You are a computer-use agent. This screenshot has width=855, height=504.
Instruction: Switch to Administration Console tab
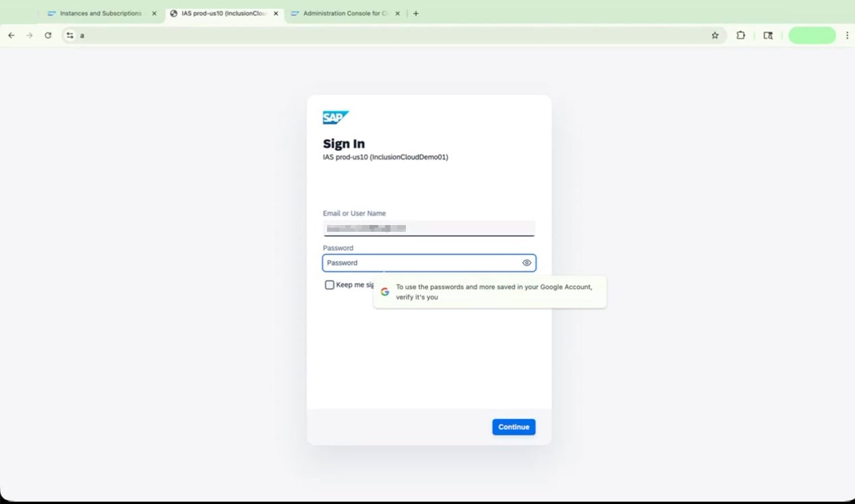(x=345, y=13)
